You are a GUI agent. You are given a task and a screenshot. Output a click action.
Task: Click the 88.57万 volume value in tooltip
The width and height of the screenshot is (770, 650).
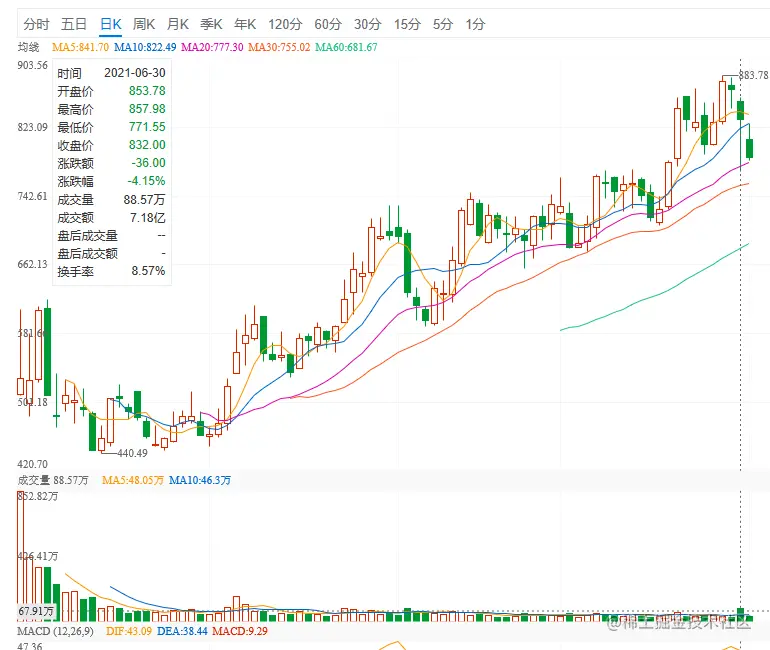(x=144, y=199)
